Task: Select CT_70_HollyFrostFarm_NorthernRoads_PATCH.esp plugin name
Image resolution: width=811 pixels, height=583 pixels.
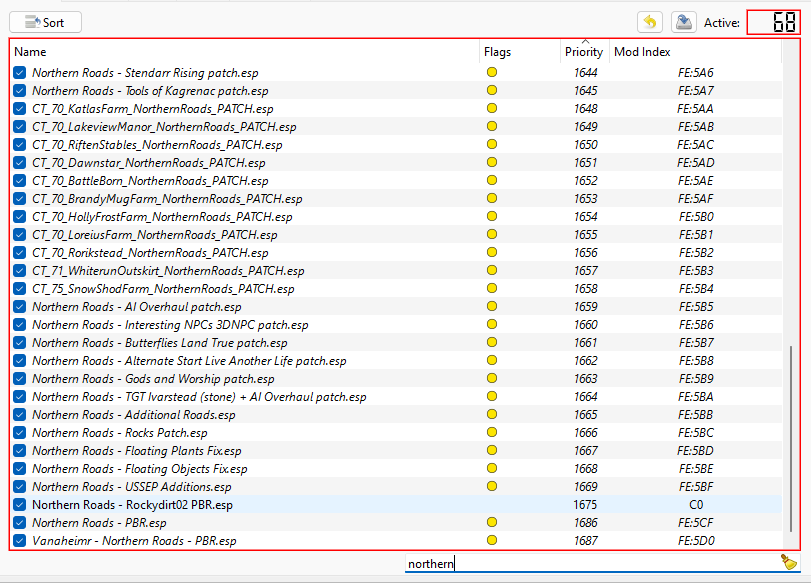Action: click(162, 217)
